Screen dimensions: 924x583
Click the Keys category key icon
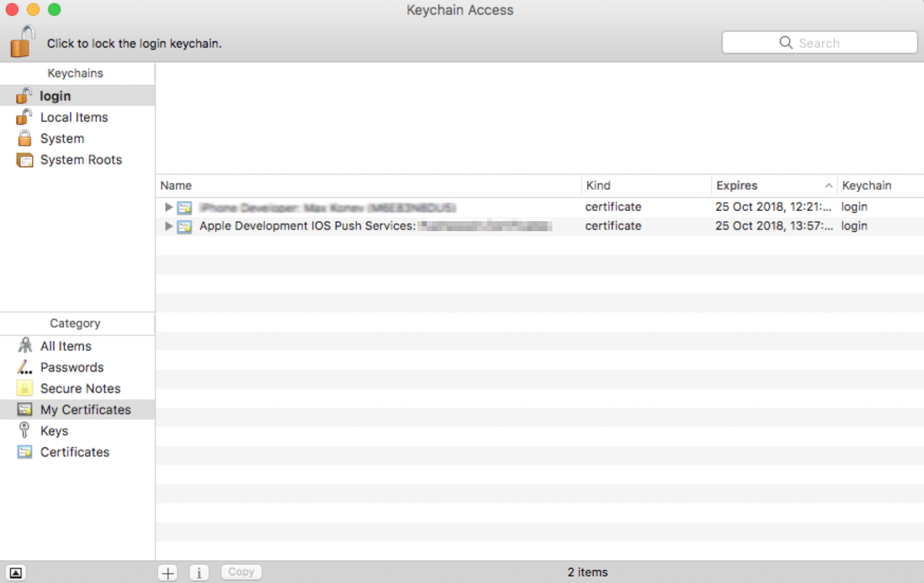click(x=24, y=430)
